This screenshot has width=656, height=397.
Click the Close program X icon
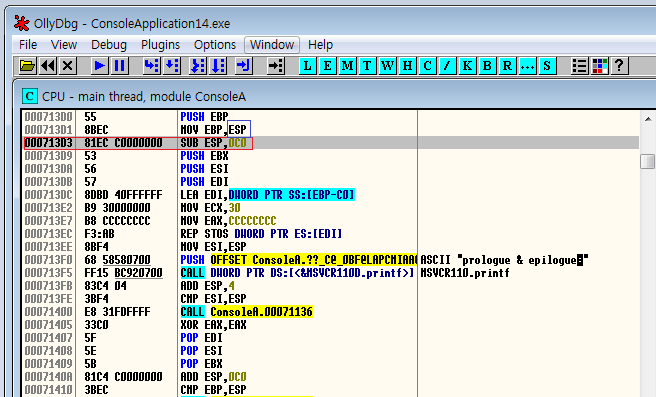[x=68, y=66]
